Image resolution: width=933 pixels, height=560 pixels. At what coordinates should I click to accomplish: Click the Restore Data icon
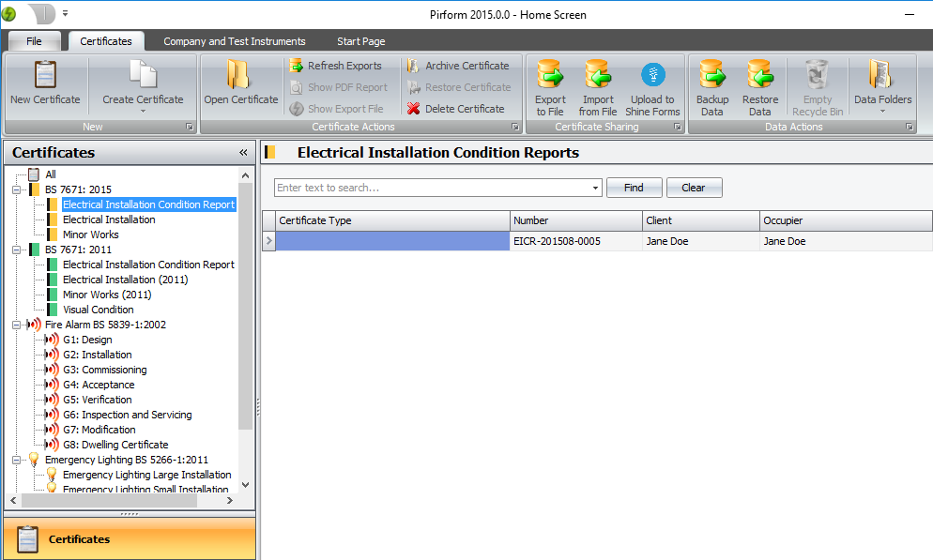(760, 74)
